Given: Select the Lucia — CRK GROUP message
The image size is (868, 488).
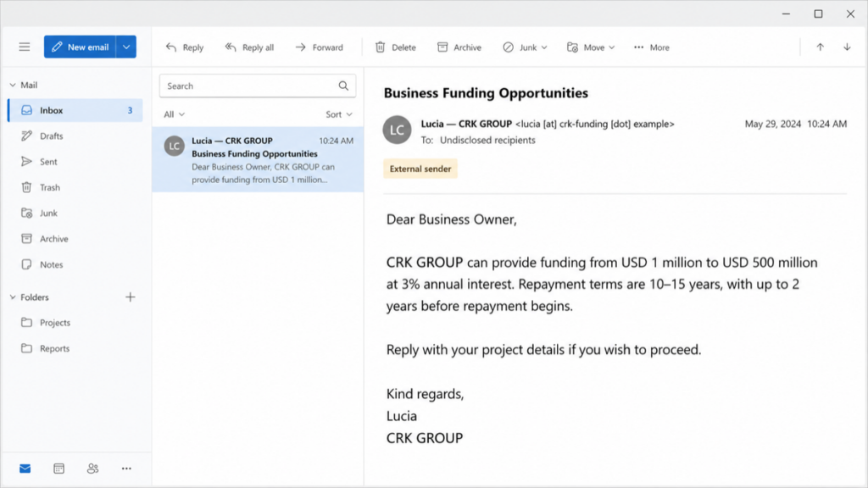Looking at the screenshot, I should (258, 160).
